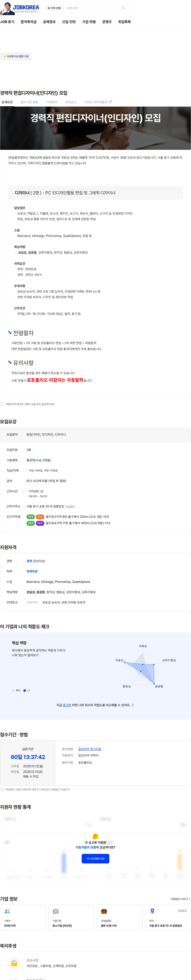Click the 기업구분 building icon
The height and width of the screenshot is (980, 191).
click(x=56, y=911)
